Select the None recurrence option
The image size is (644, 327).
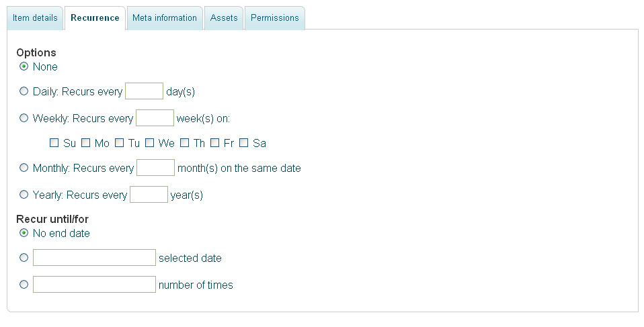click(x=24, y=66)
